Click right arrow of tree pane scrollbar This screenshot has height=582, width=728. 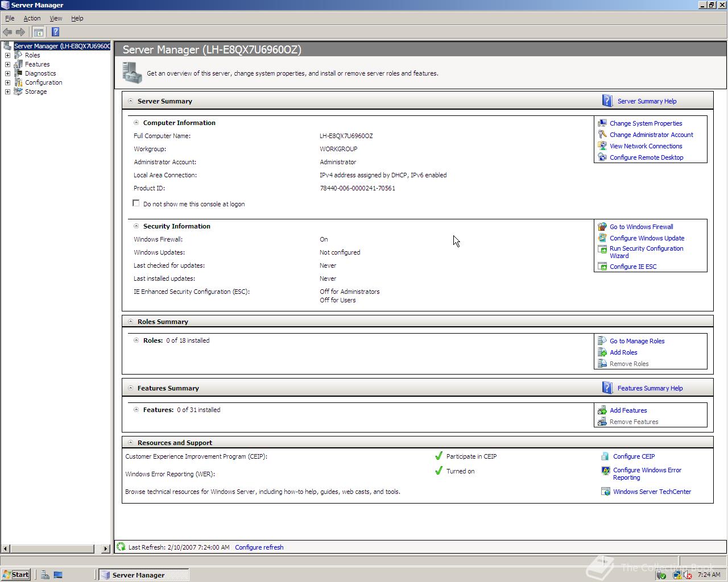click(106, 548)
